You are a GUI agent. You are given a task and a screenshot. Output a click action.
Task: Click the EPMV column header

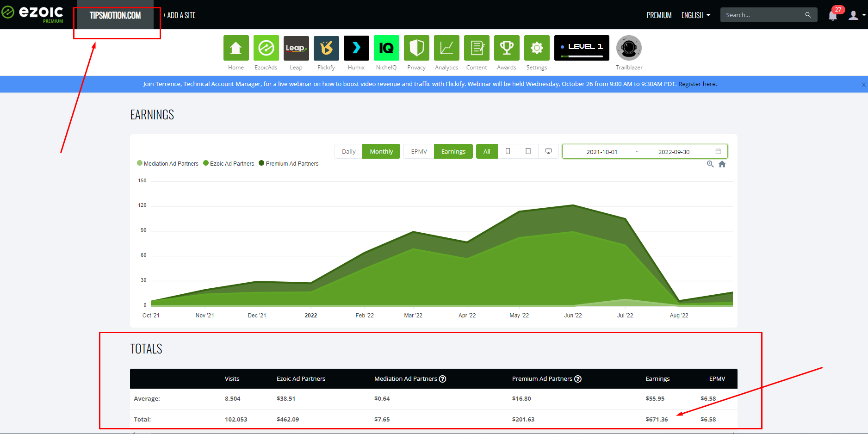tap(717, 378)
